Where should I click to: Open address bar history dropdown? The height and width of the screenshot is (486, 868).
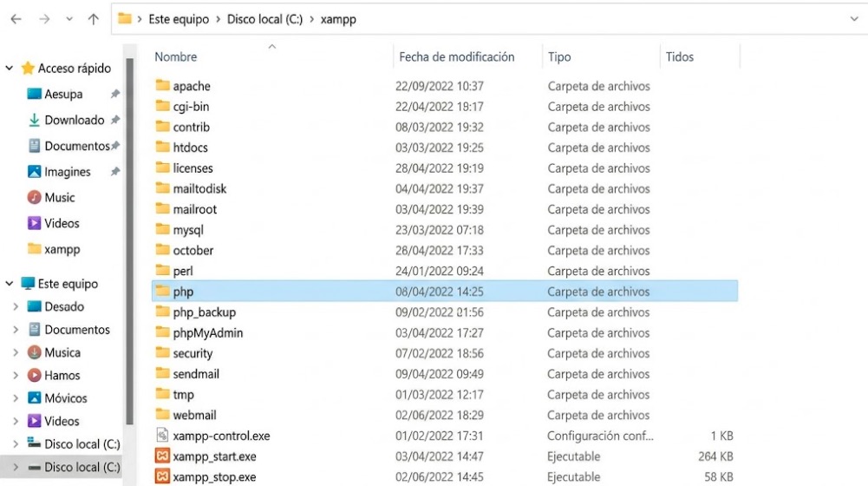point(854,19)
